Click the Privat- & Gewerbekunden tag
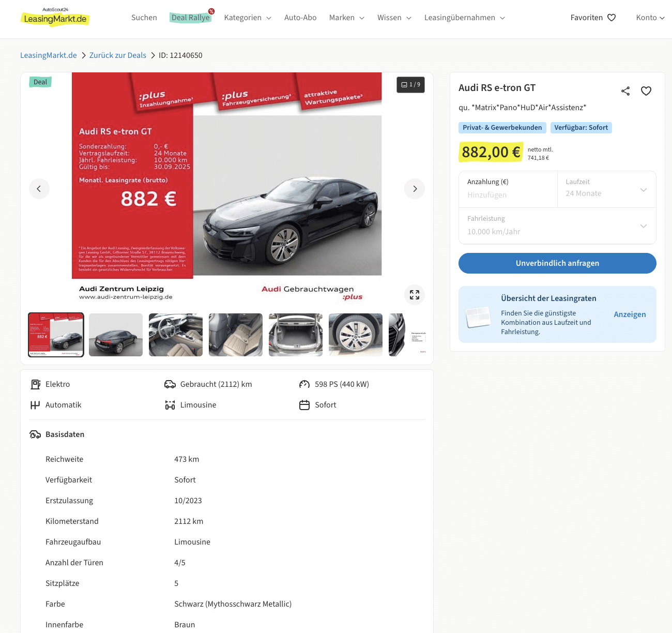The height and width of the screenshot is (633, 672). 502,128
